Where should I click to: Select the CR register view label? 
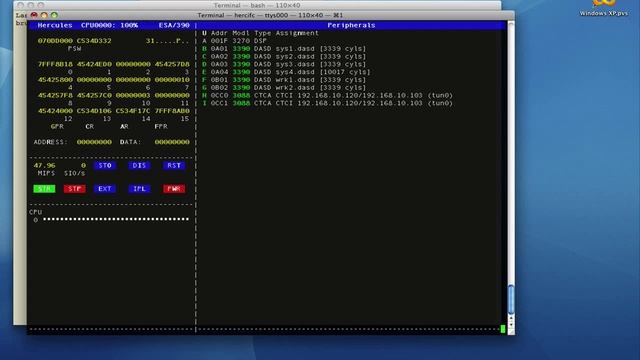coord(90,127)
